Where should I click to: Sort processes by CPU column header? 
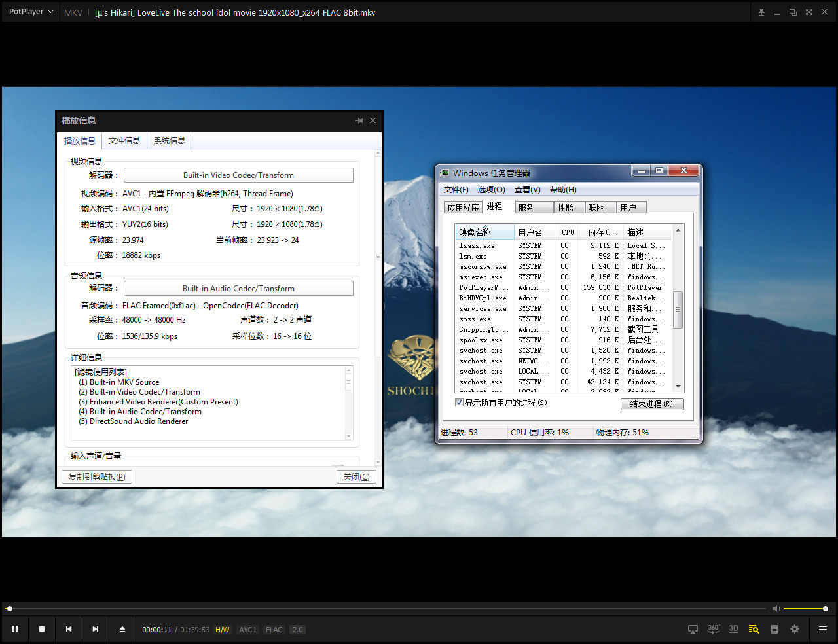pyautogui.click(x=568, y=232)
